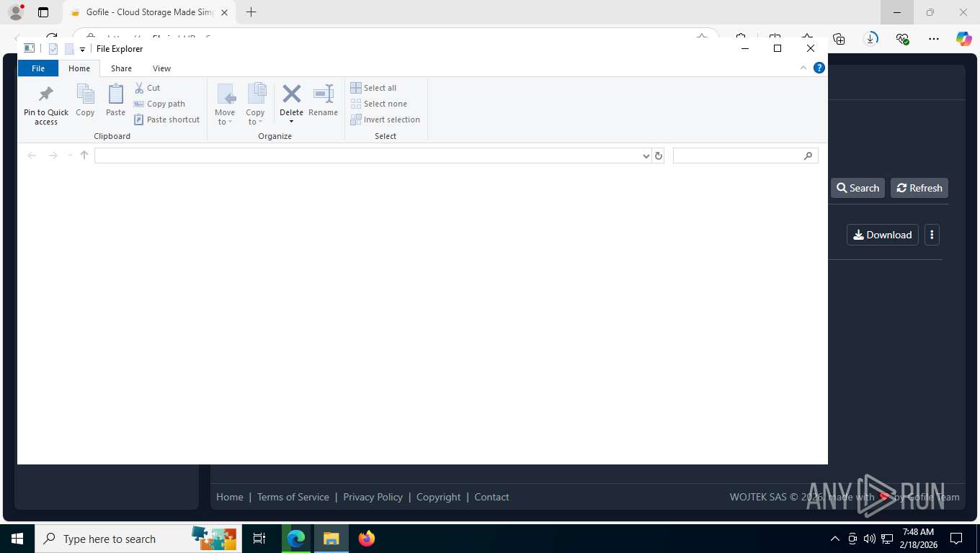The width and height of the screenshot is (980, 553).
Task: Click the File Explorer address bar
Action: [367, 156]
